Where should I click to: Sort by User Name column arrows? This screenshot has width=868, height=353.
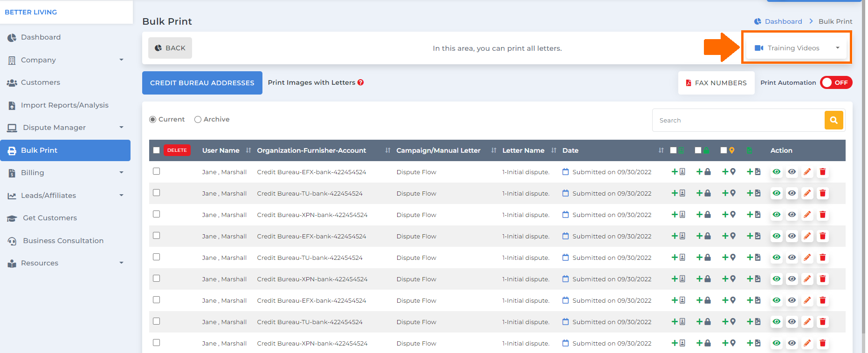pyautogui.click(x=248, y=150)
